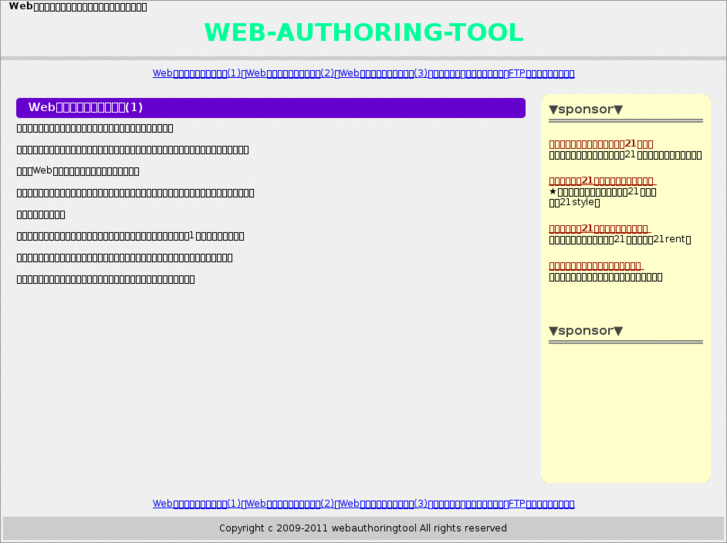Click the '21 style' sponsor description text
The image size is (727, 545).
point(603,197)
